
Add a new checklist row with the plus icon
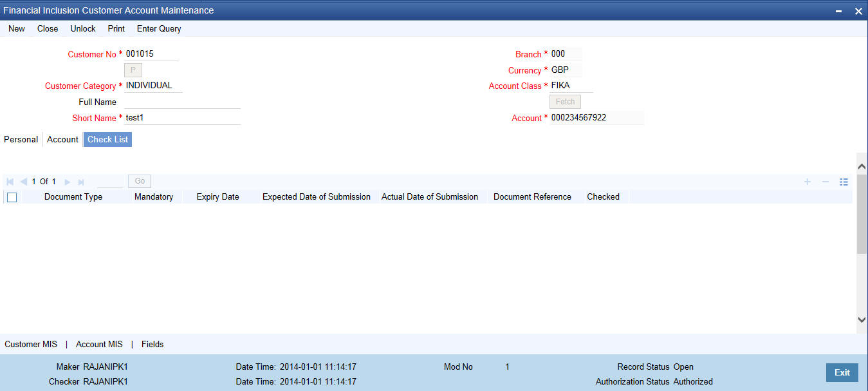coord(807,182)
